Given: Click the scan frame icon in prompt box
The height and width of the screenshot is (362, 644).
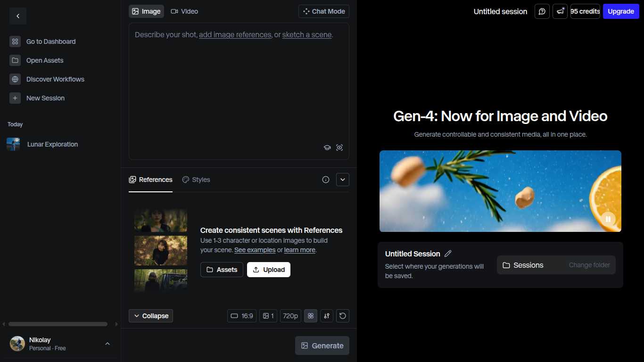Looking at the screenshot, I should tap(339, 148).
